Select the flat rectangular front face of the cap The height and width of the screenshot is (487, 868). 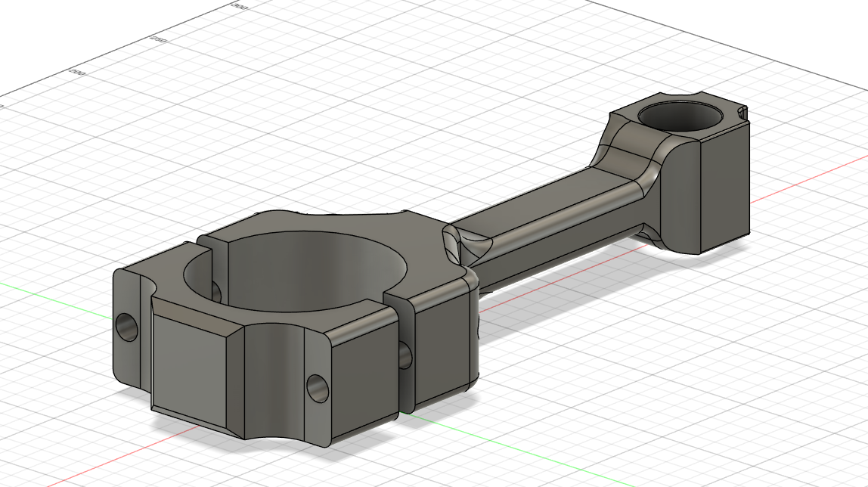click(189, 366)
